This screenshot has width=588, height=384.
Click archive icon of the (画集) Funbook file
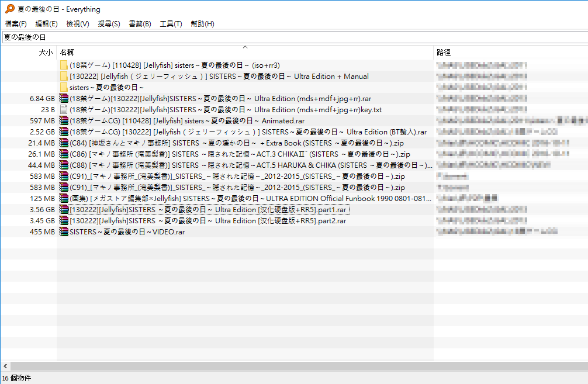click(64, 198)
